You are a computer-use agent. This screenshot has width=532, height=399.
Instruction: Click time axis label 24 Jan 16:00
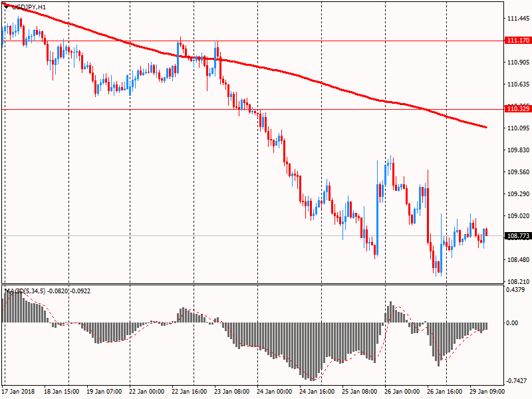click(x=317, y=391)
